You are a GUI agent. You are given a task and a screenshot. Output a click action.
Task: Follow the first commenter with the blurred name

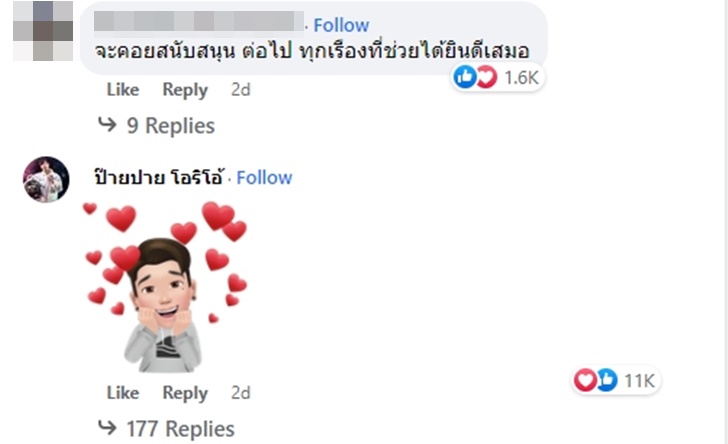point(341,25)
